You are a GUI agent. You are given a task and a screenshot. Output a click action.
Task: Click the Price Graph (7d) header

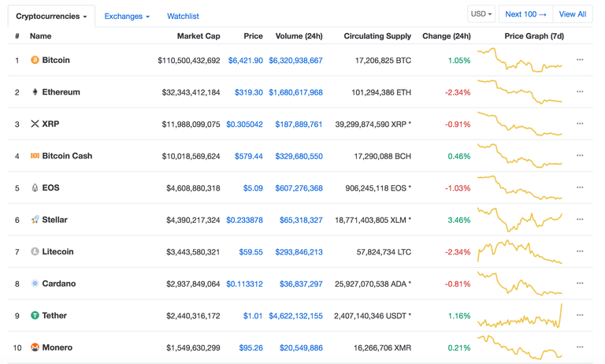tap(534, 36)
